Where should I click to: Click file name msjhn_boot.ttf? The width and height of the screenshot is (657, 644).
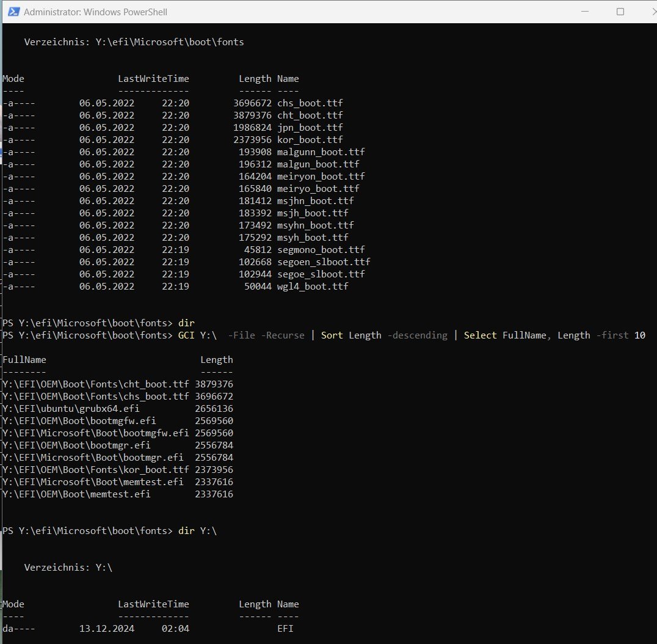pos(315,201)
